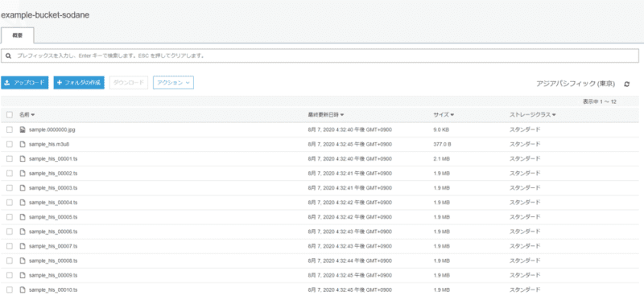This screenshot has height=304, width=644.
Task: Click the refresh icon beside region label
Action: click(626, 84)
